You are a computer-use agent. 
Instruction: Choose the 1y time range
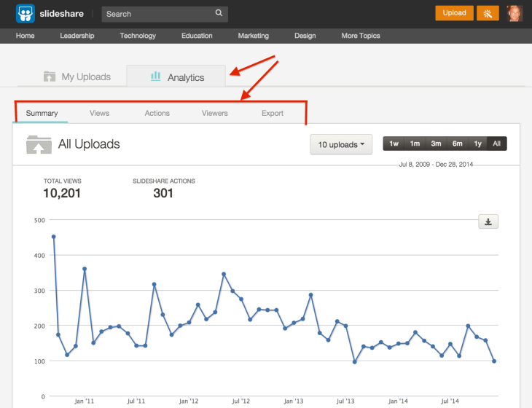[477, 144]
